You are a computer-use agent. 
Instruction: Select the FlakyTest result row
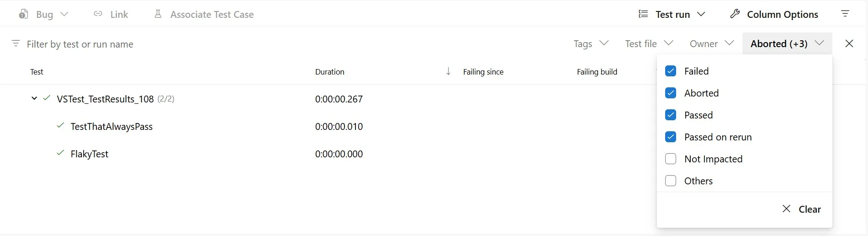[90, 154]
